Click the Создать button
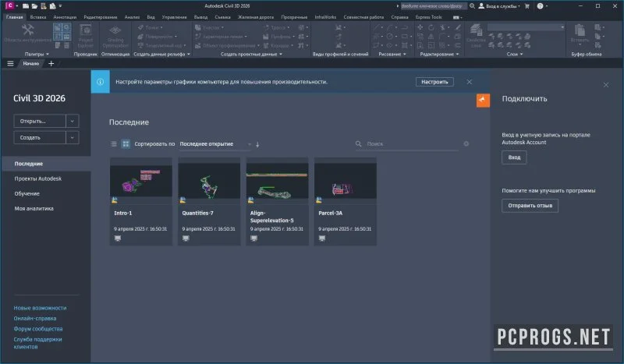This screenshot has width=624, height=364. pyautogui.click(x=40, y=138)
